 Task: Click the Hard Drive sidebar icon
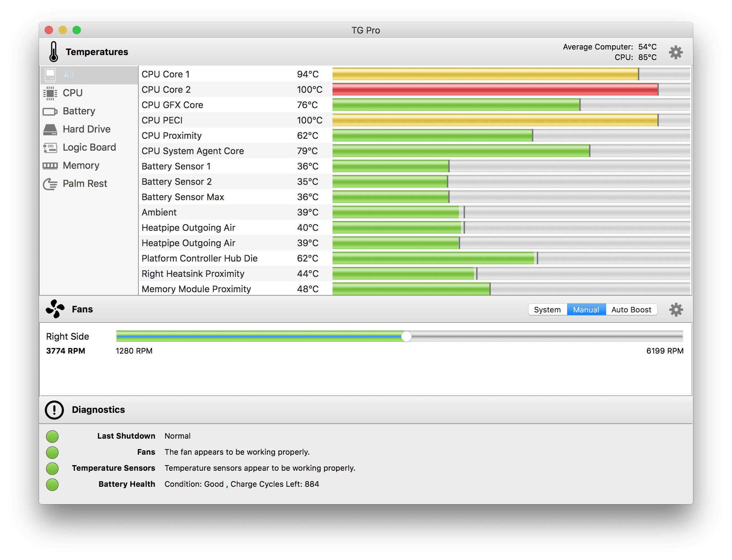coord(50,129)
